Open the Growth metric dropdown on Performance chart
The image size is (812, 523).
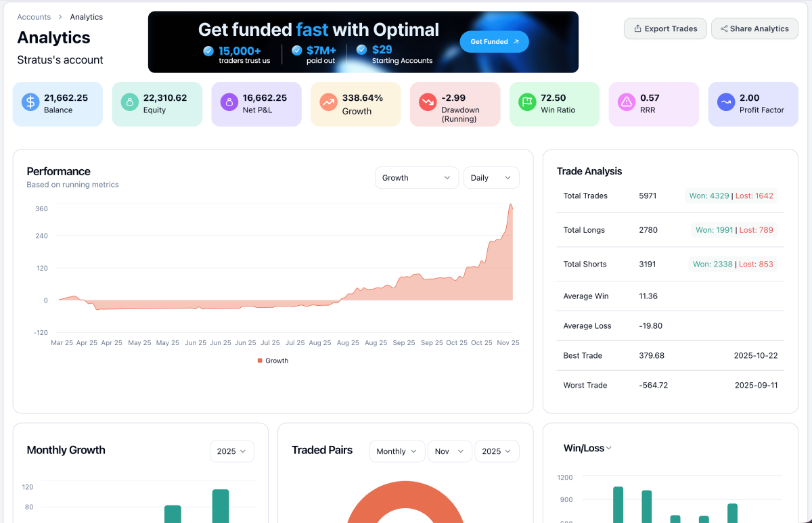pos(416,177)
